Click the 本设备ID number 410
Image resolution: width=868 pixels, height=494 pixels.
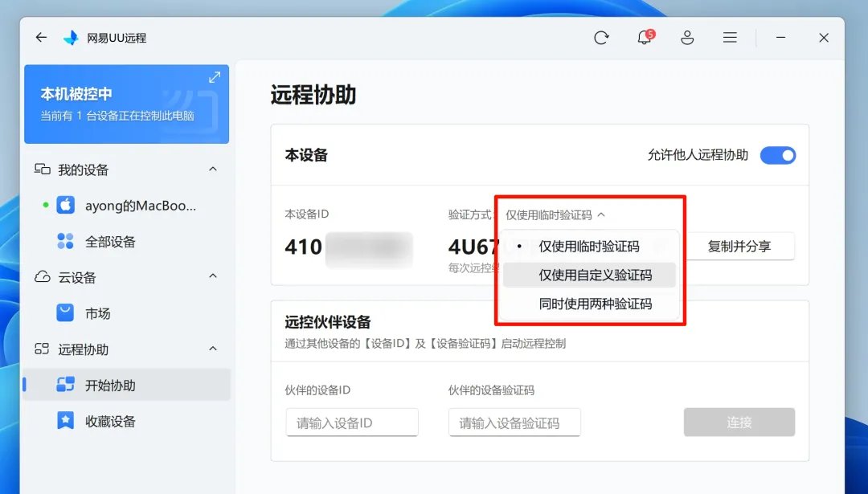point(303,247)
